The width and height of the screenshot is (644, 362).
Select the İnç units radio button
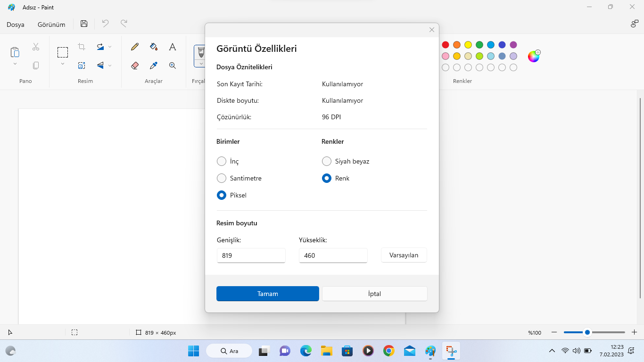click(x=222, y=161)
